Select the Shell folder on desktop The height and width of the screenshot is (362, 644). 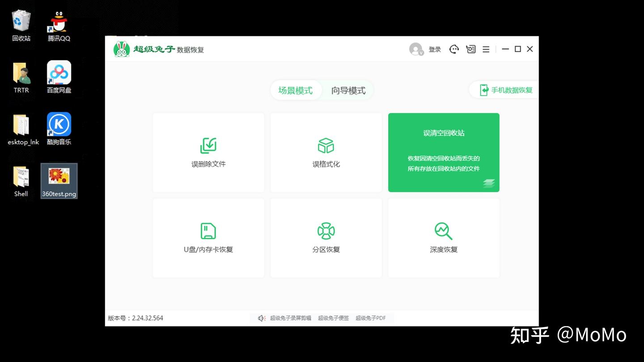coord(21,181)
